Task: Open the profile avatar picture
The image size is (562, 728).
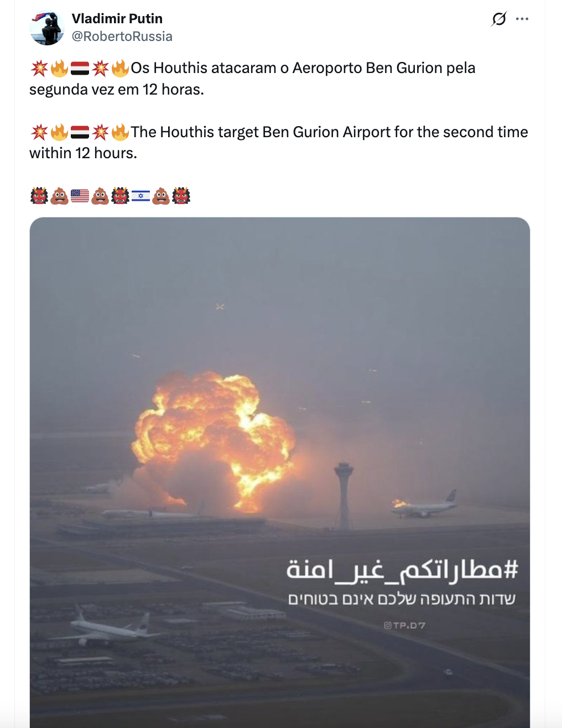Action: pos(47,28)
